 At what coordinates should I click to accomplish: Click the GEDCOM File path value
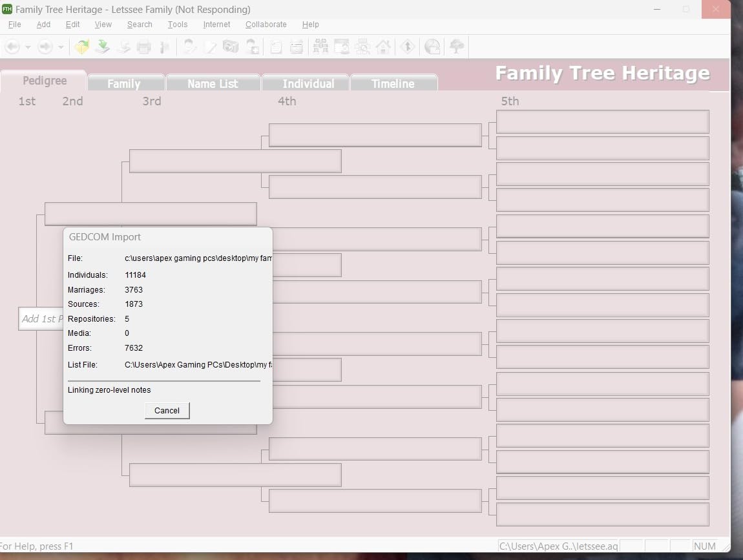point(198,258)
